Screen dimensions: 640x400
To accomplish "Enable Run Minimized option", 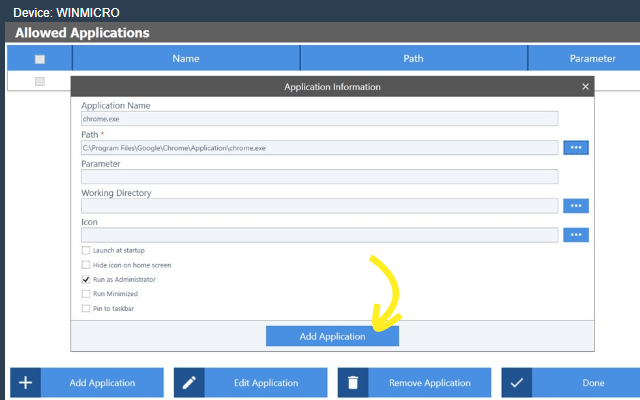I will pyautogui.click(x=86, y=294).
